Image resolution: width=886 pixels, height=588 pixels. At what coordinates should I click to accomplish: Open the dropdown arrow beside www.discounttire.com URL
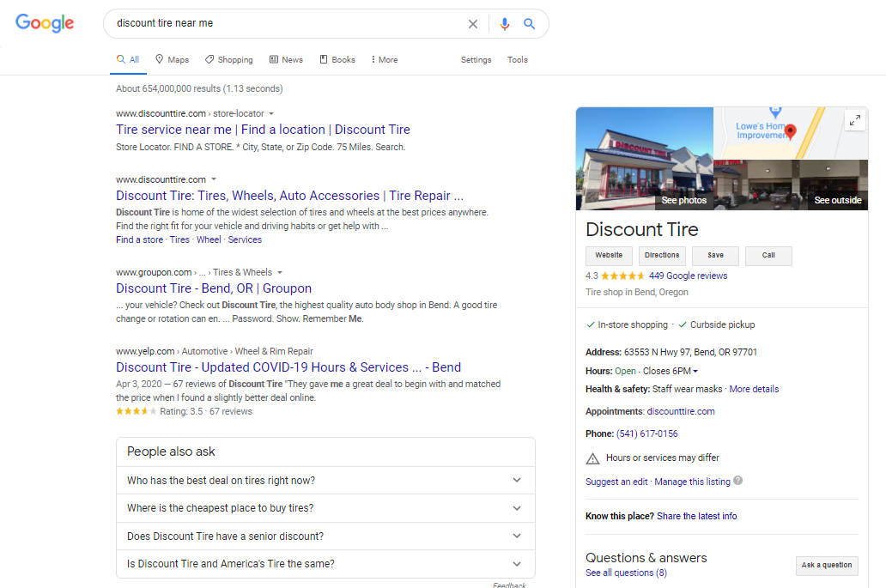pos(214,179)
